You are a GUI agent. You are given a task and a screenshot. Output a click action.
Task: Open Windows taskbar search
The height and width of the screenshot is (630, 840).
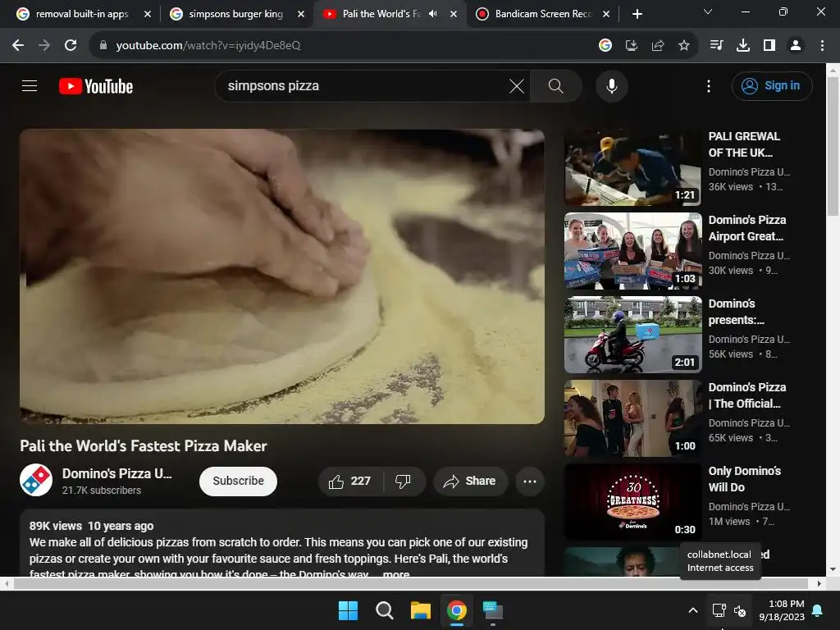pos(384,610)
